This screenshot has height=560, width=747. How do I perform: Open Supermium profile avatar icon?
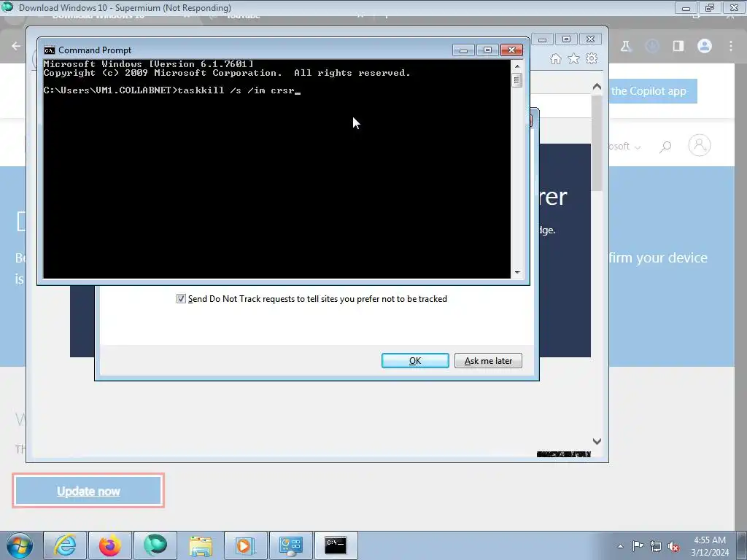(x=705, y=46)
